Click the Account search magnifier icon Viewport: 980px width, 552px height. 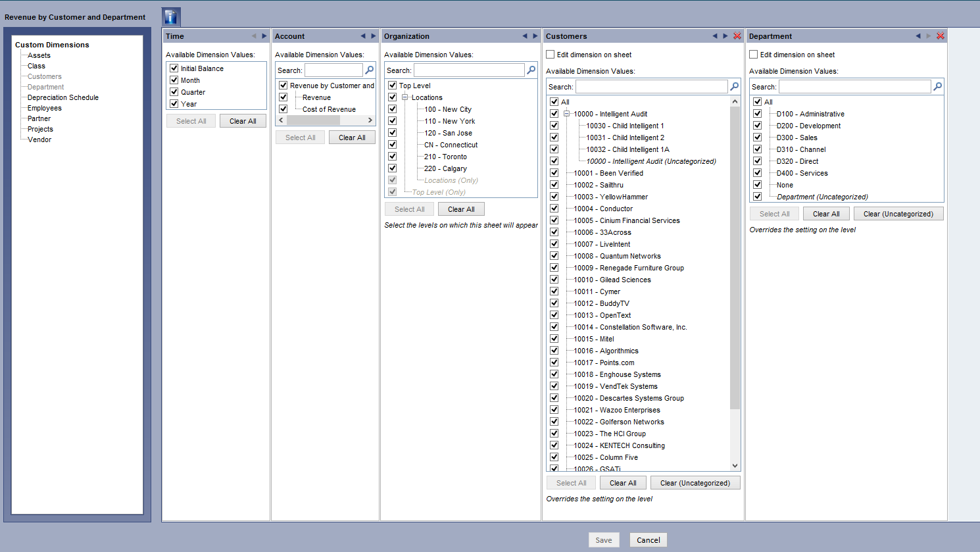click(x=370, y=70)
